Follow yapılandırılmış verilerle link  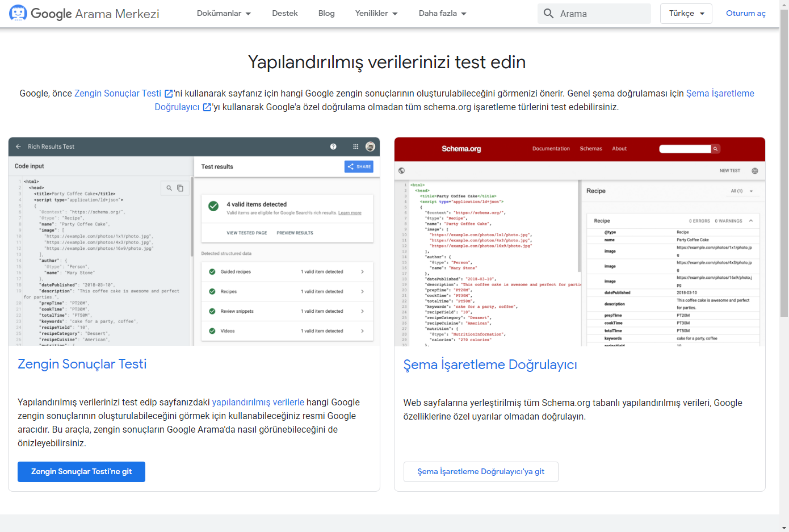point(258,402)
